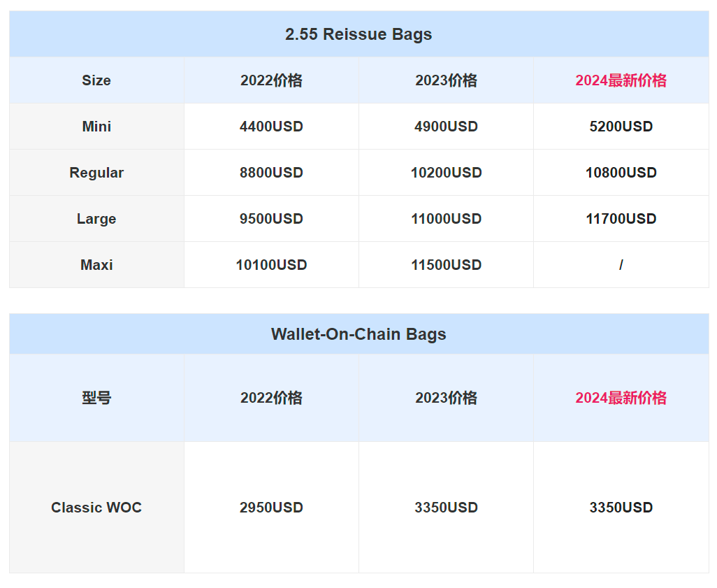The width and height of the screenshot is (717, 588).
Task: Click the 型号 column header
Action: point(96,398)
